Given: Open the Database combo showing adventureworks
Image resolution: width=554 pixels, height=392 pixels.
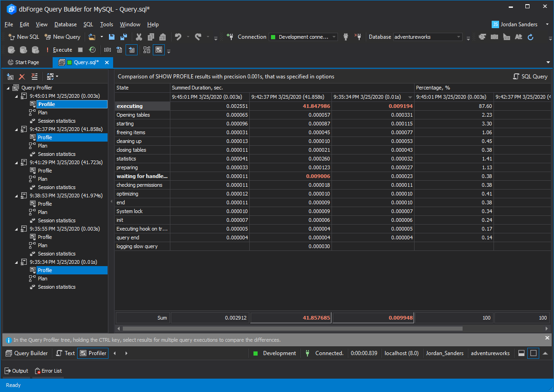Looking at the screenshot, I should coord(428,37).
